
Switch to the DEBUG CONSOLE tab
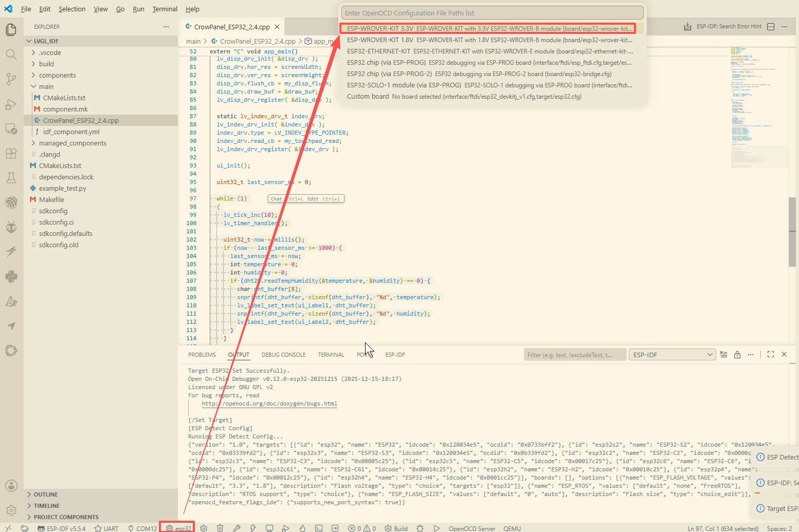click(x=283, y=355)
